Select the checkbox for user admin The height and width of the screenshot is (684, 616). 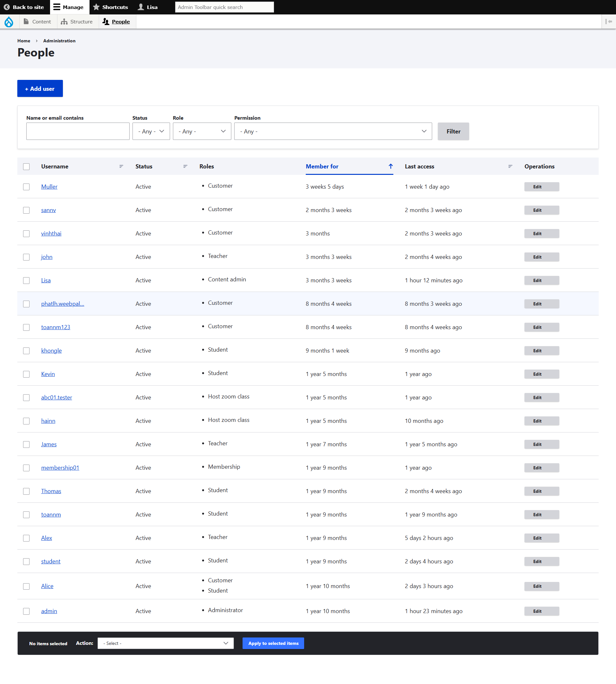coord(26,611)
